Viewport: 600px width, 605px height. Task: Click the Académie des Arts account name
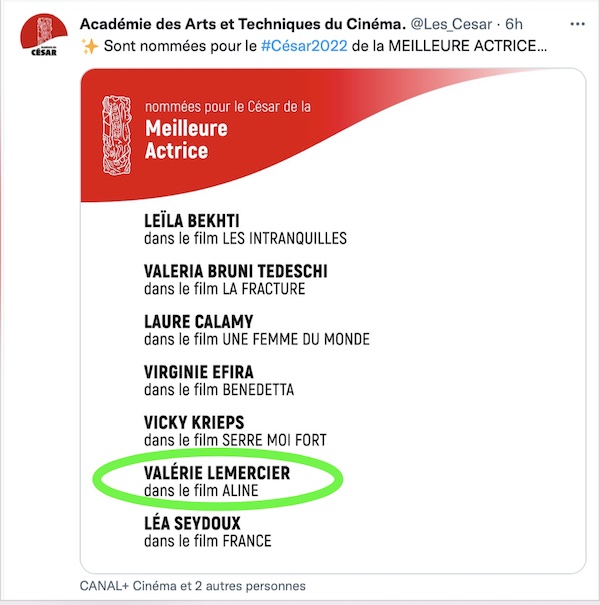(x=243, y=24)
